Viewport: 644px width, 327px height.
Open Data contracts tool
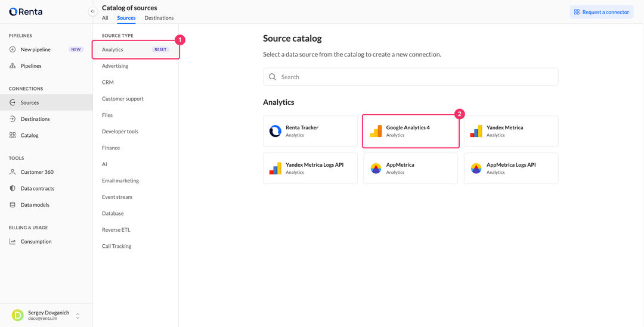point(47,189)
